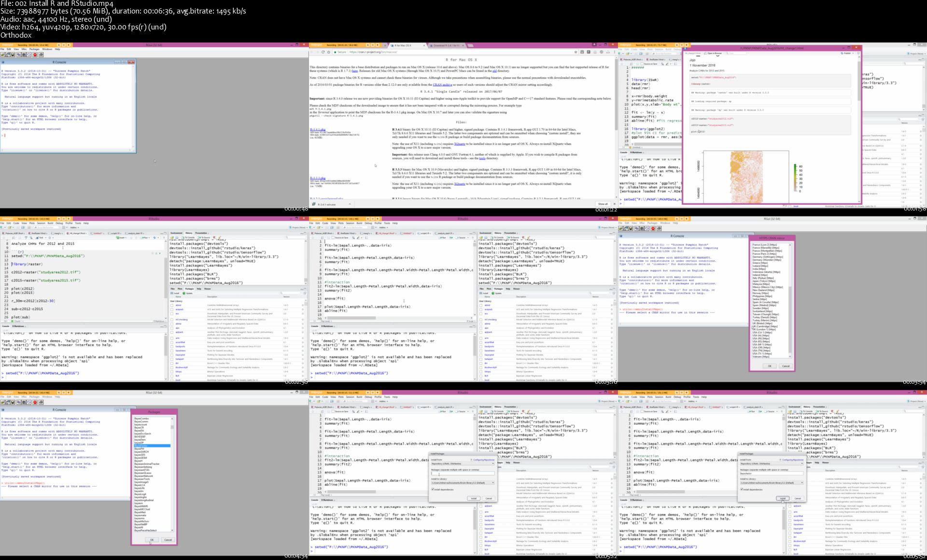
Task: Click OK in the HTTPS CRAN mirror dialog
Action: (x=770, y=366)
